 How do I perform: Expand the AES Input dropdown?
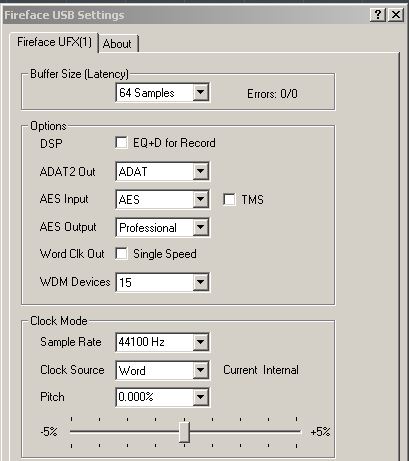(163, 199)
